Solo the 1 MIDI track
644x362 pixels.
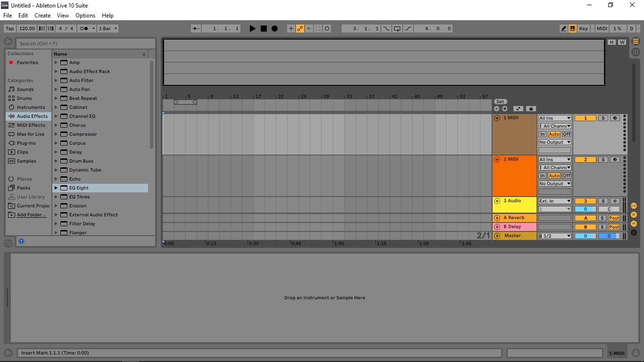coord(603,118)
